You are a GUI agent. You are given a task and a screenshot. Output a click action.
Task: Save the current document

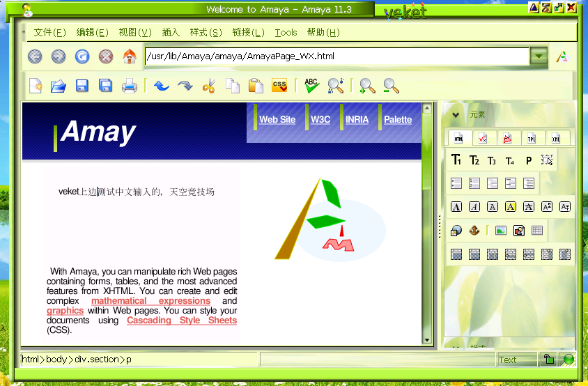point(82,86)
